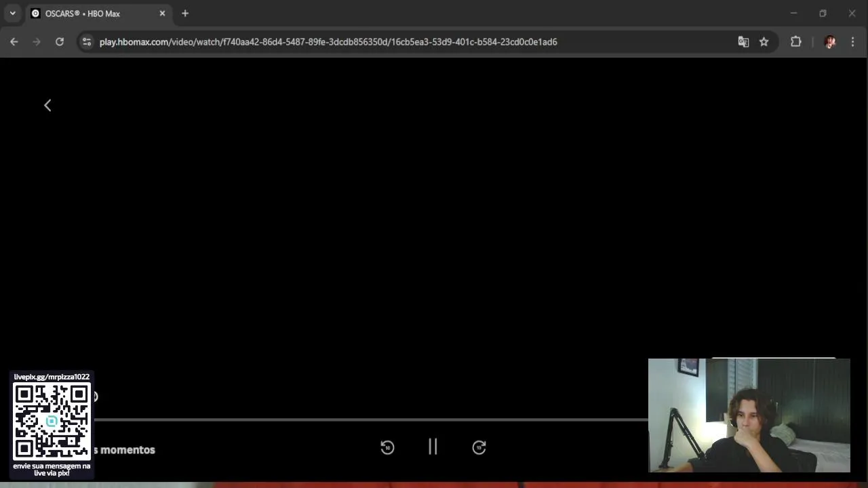Rewind the video ten seconds

pos(387,447)
